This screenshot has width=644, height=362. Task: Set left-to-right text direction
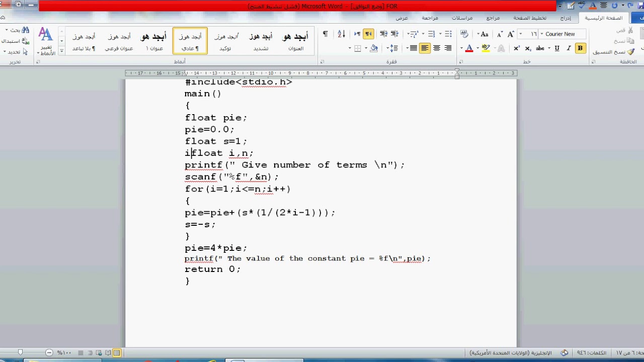(357, 34)
